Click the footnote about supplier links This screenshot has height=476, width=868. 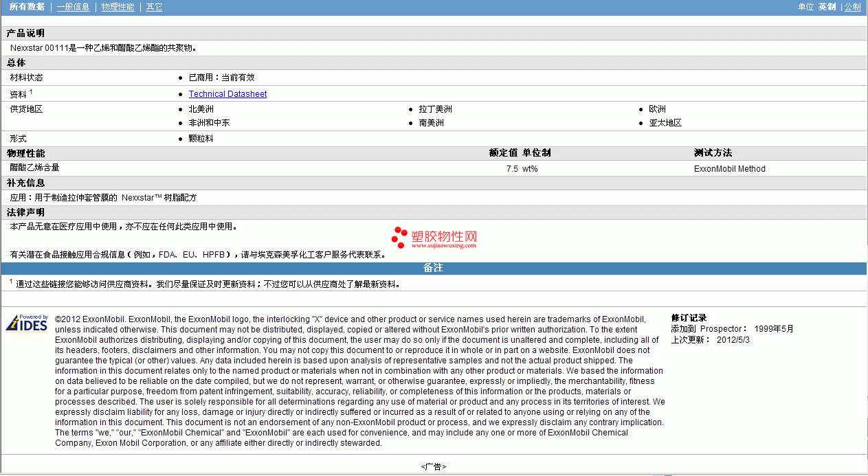[x=205, y=284]
